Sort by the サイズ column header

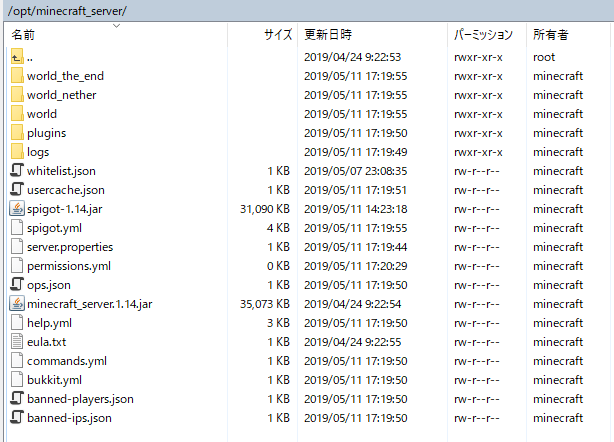(277, 34)
